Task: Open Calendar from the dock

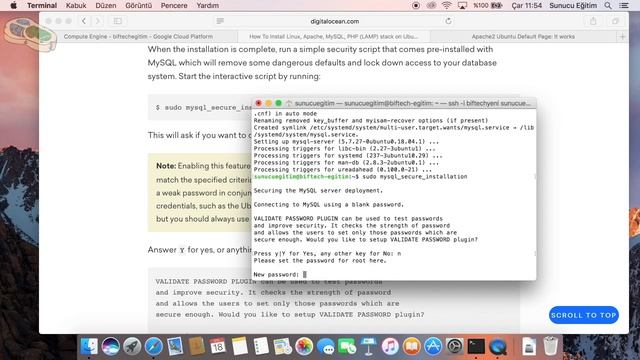Action: tap(218, 347)
